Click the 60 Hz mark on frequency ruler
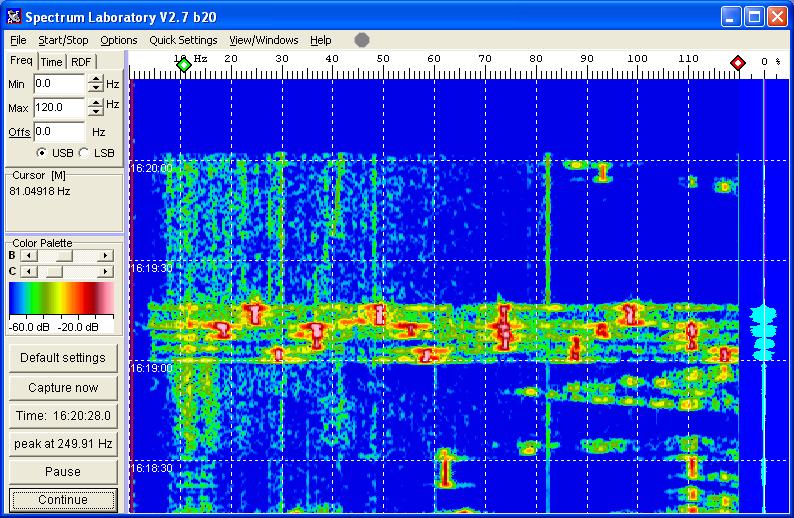Image resolution: width=794 pixels, height=518 pixels. click(434, 59)
